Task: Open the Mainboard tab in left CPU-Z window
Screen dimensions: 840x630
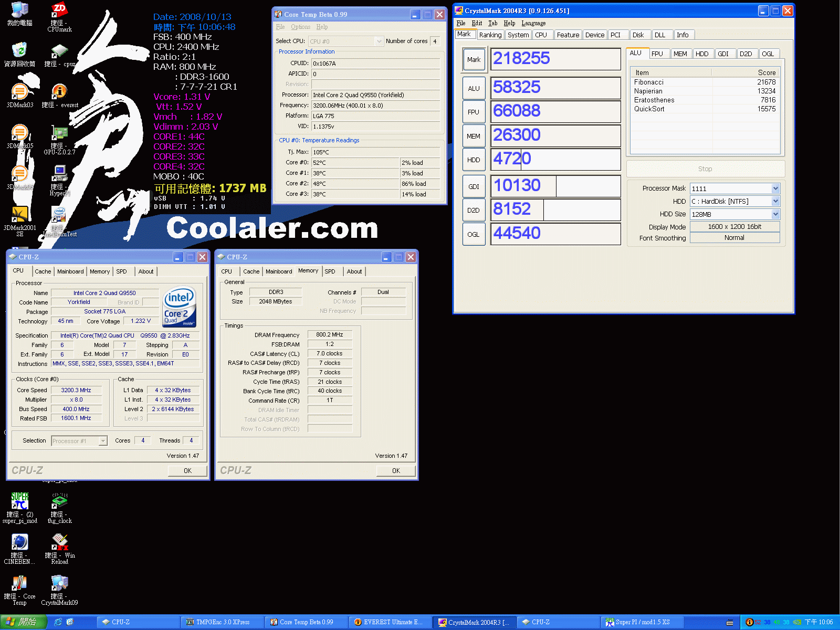Action: coord(70,271)
